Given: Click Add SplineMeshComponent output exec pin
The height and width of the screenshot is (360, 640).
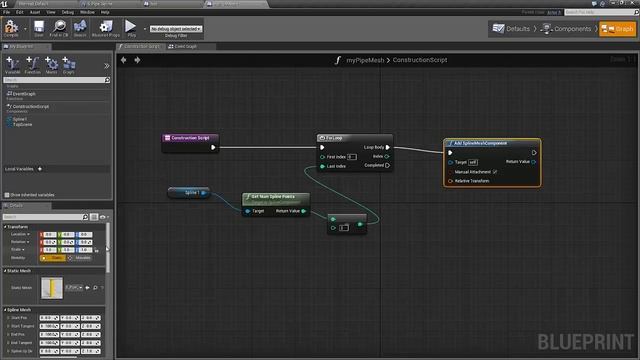Looking at the screenshot, I should pos(534,153).
